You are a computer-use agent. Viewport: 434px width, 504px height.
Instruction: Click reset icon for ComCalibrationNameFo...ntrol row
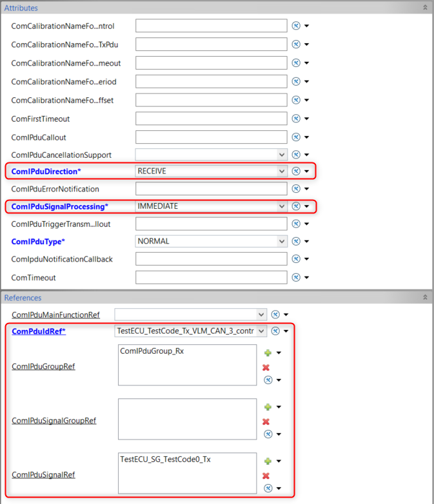296,26
